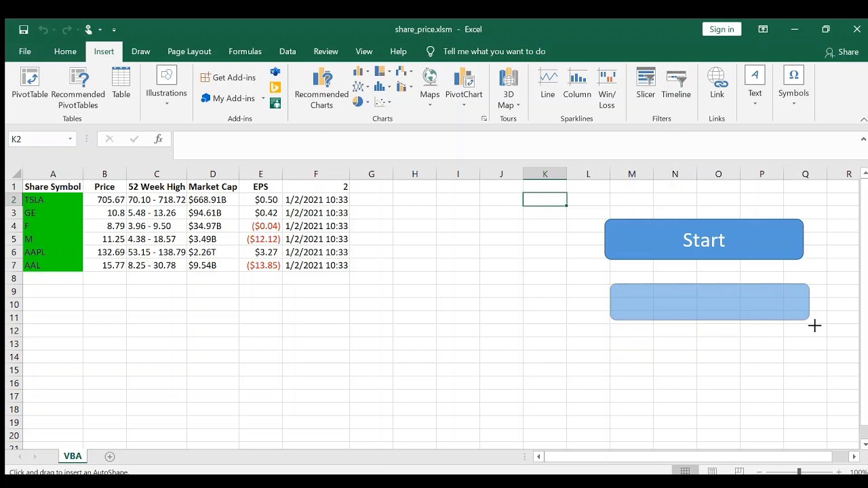Screen dimensions: 868x488
Task: Insert a hierarchy chart
Action: [x=382, y=71]
